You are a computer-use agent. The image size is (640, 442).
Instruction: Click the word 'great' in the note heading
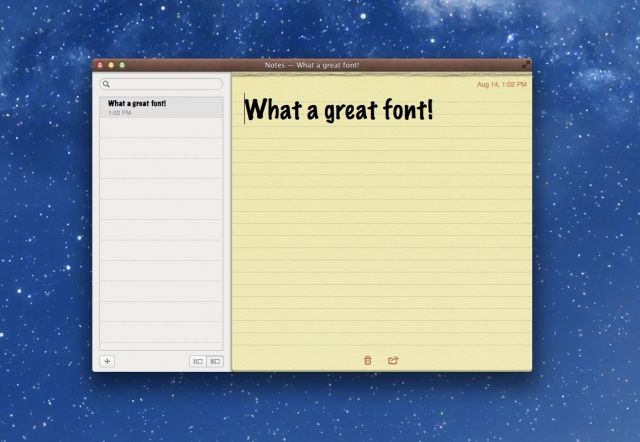click(342, 109)
